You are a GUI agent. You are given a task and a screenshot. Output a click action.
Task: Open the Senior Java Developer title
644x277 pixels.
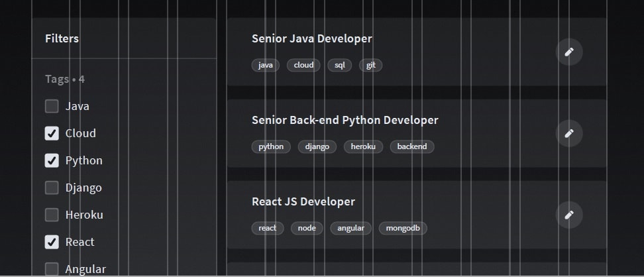click(x=312, y=38)
